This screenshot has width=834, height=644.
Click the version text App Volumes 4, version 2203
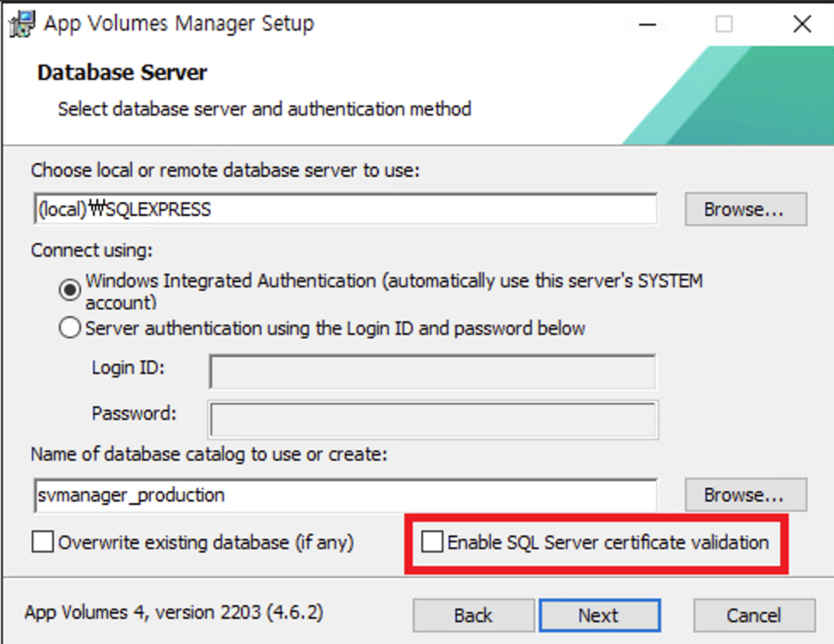[x=174, y=612]
